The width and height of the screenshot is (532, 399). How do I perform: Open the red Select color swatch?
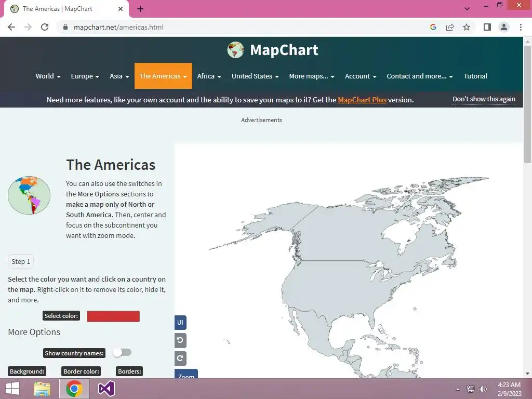[113, 316]
